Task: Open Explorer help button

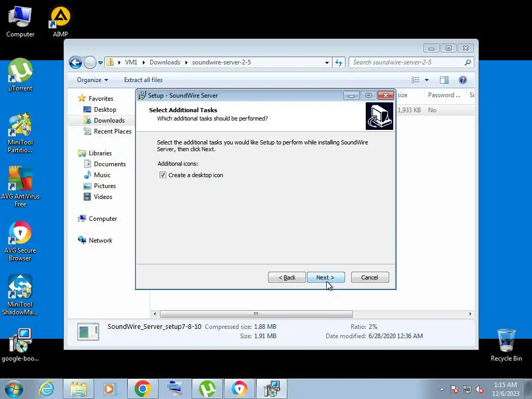Action: coord(463,80)
